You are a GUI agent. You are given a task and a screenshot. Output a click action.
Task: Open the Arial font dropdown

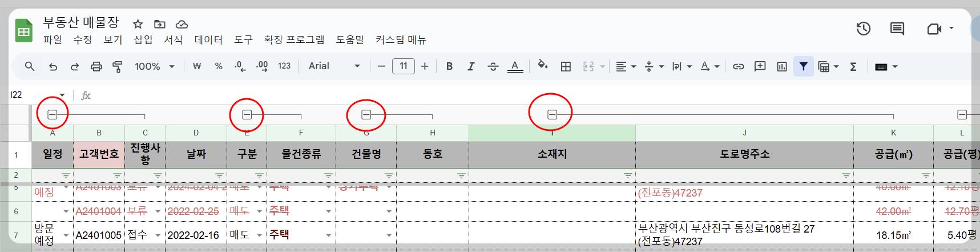(x=334, y=66)
